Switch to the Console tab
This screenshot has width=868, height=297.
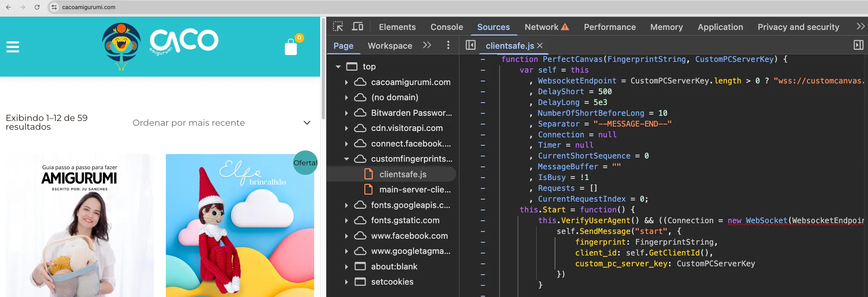click(x=447, y=27)
